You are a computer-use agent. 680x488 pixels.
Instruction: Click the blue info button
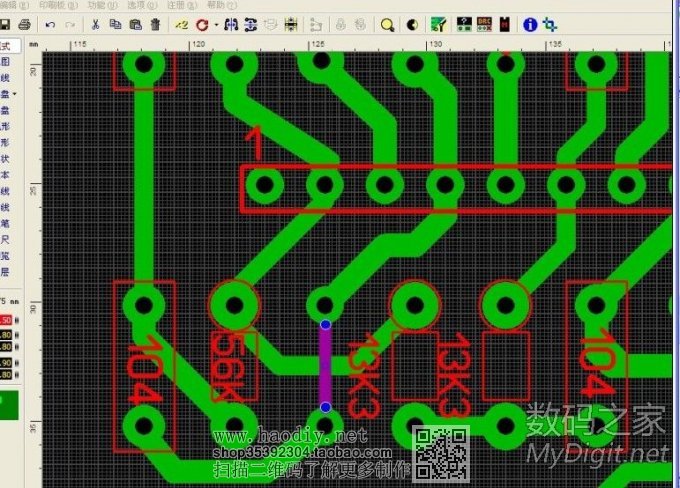(x=530, y=24)
